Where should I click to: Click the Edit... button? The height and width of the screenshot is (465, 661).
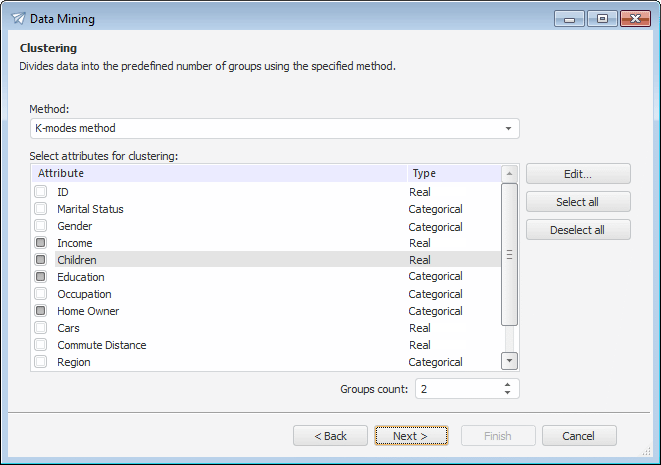coord(578,174)
